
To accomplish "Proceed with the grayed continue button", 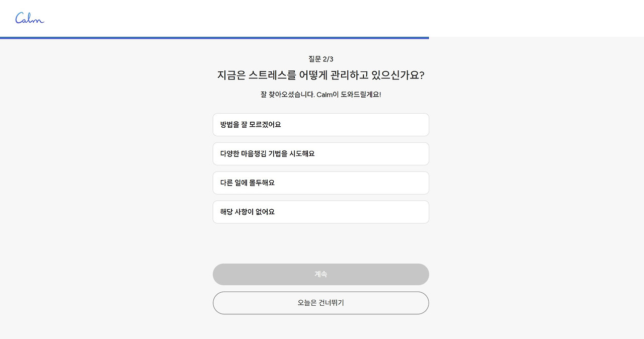I will [320, 274].
